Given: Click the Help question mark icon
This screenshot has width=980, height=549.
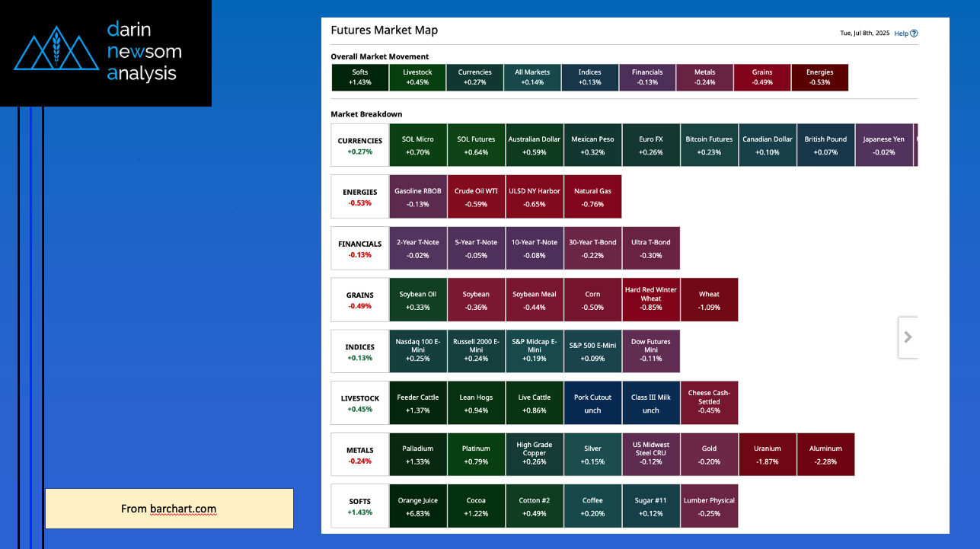Looking at the screenshot, I should pyautogui.click(x=914, y=34).
